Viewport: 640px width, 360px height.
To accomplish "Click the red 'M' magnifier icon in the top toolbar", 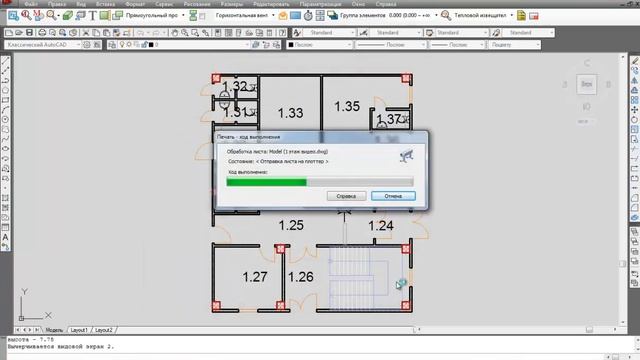I will tap(38, 16).
